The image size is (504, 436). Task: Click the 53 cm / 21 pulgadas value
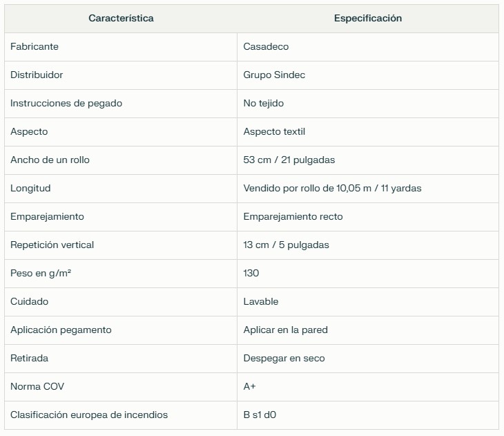289,160
